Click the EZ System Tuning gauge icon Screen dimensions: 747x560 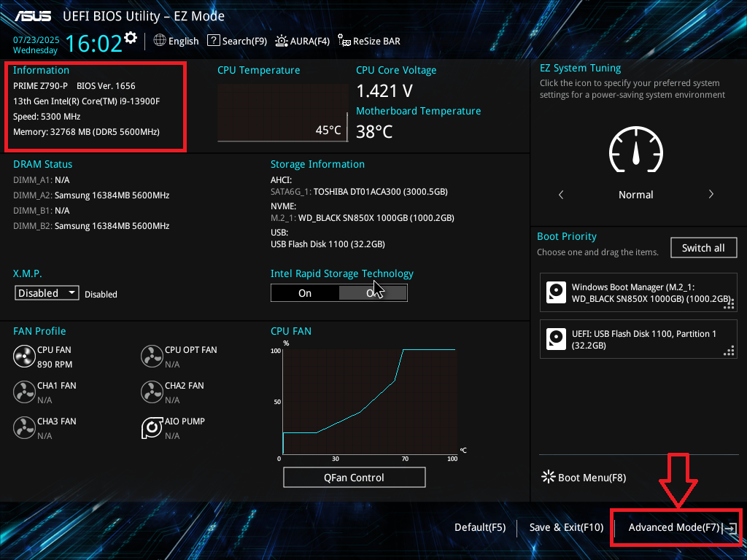[636, 149]
